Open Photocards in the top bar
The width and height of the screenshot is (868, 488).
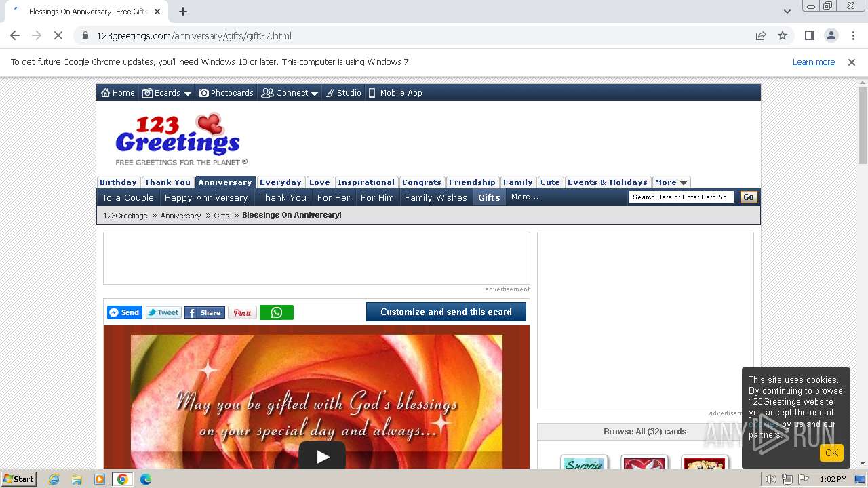(x=226, y=93)
